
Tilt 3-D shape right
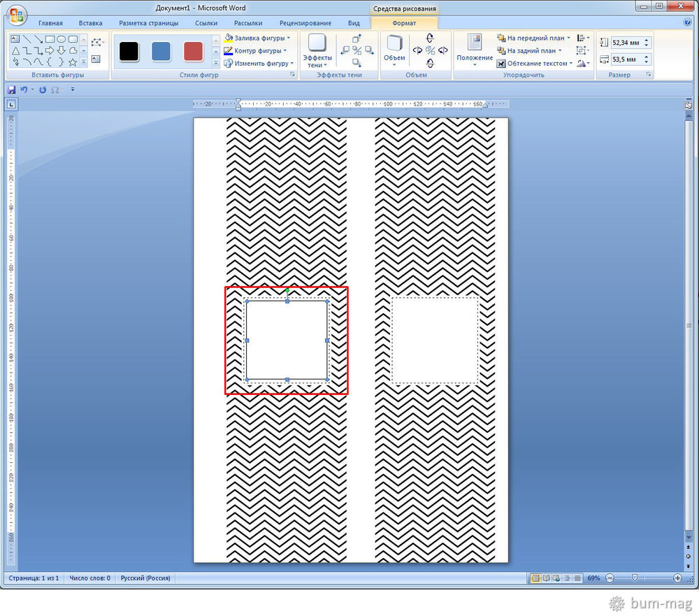point(442,50)
